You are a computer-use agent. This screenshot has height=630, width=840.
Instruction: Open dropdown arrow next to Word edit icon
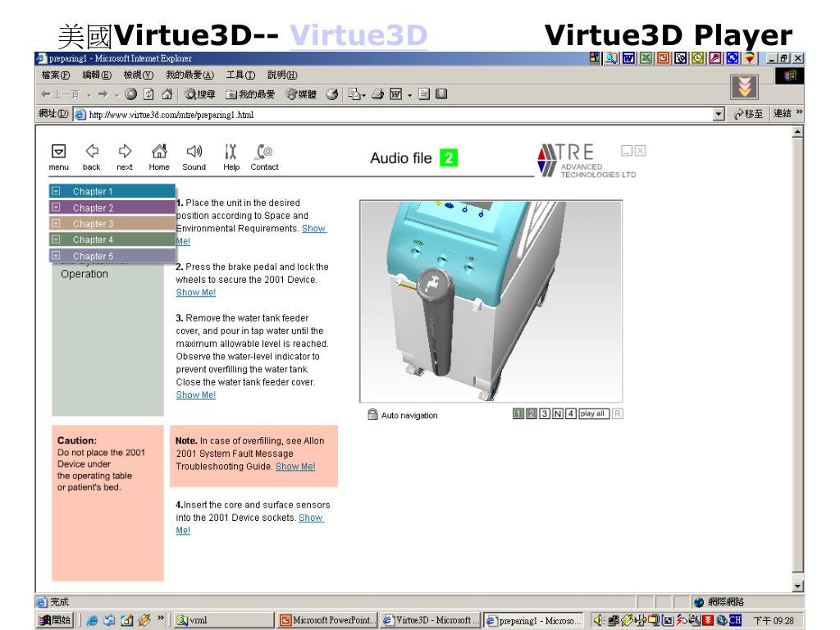point(409,95)
